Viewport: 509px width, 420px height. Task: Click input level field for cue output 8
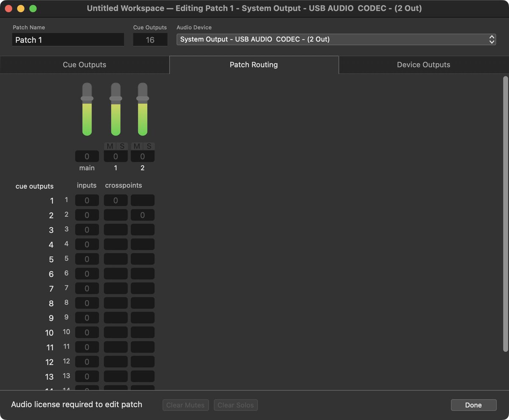87,303
